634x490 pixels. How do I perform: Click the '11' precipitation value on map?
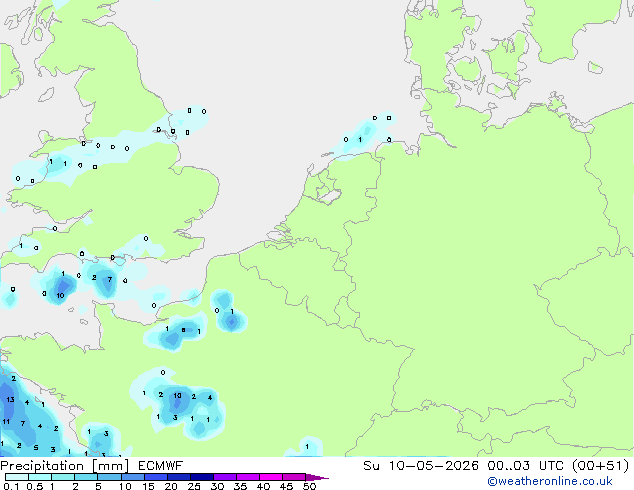pos(6,422)
